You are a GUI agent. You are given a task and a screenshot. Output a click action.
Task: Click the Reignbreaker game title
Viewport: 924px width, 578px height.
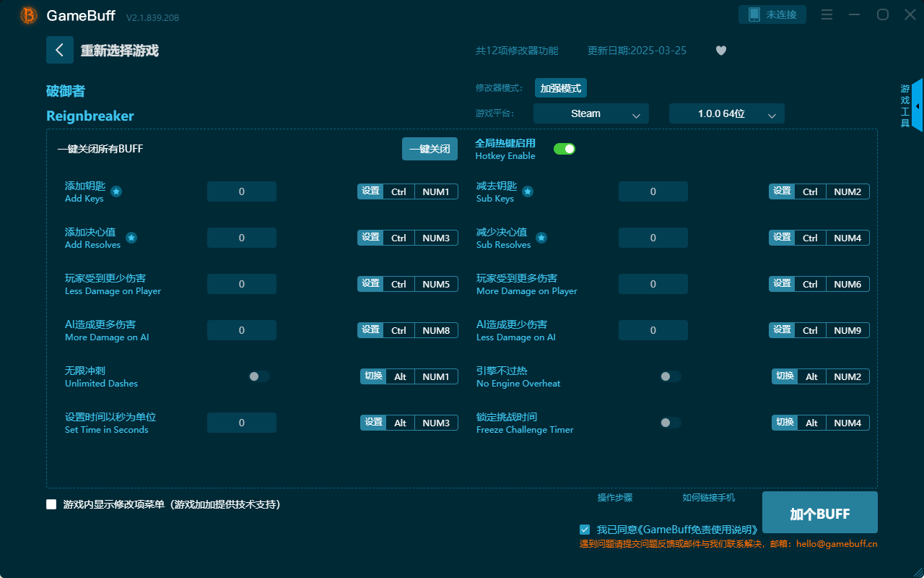pos(90,116)
